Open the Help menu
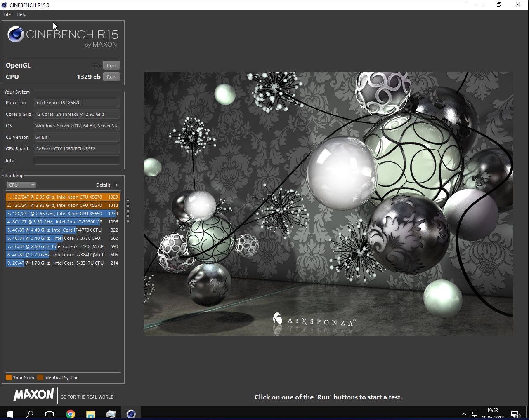Viewport: 529px width, 420px height. click(21, 14)
